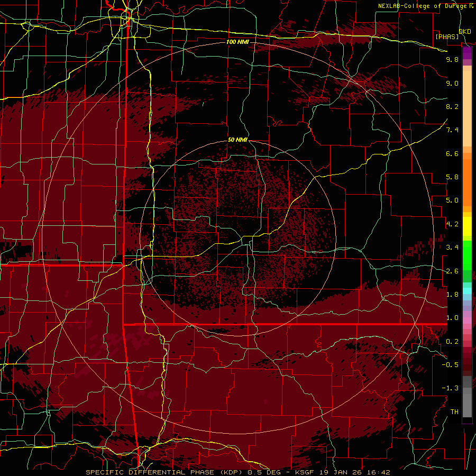
Task: Click the [PHAS] units label
Action: 447,36
